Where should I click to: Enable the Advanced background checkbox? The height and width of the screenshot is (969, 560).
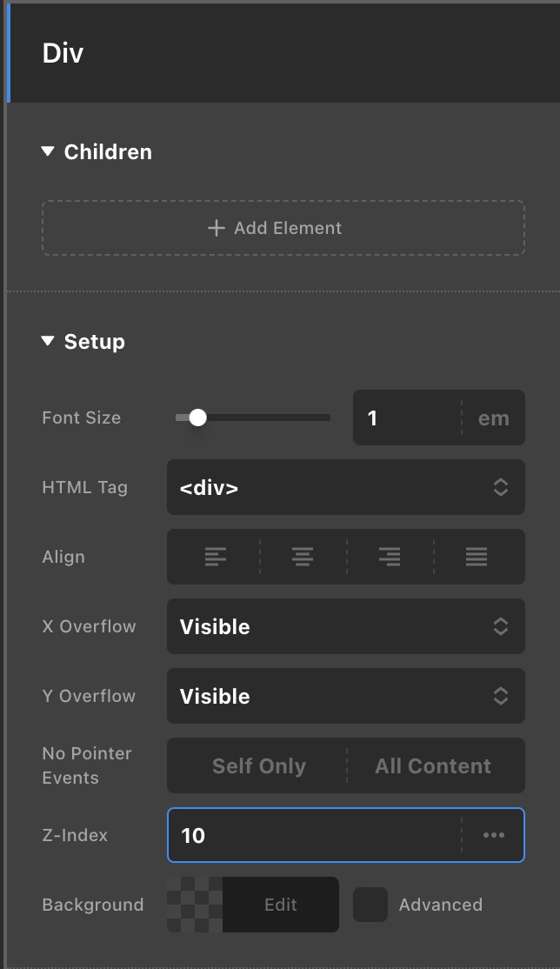pos(370,905)
